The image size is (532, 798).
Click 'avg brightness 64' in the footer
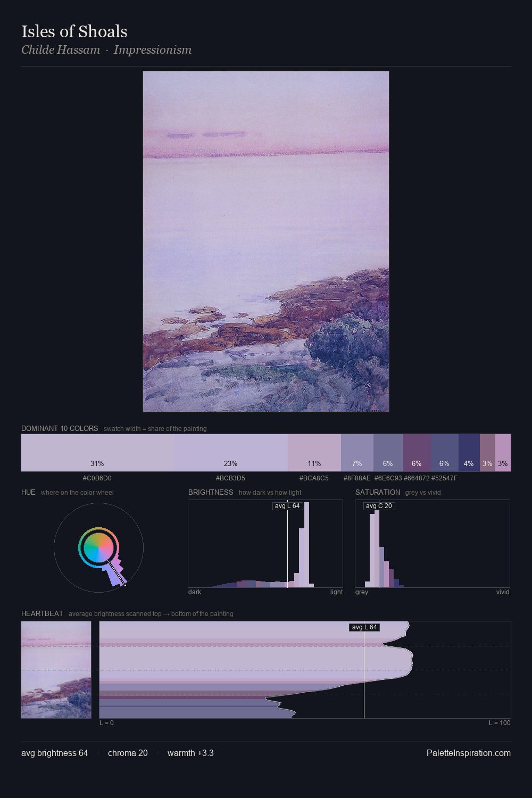55,753
